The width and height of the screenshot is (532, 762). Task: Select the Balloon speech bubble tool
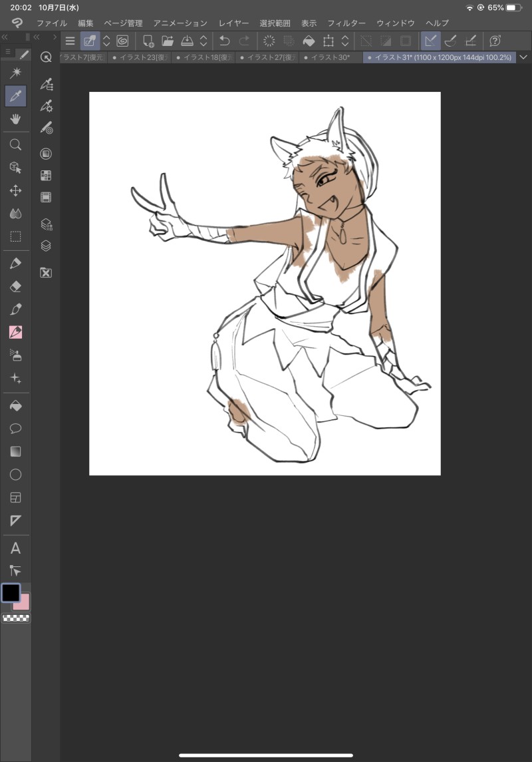pos(15,428)
